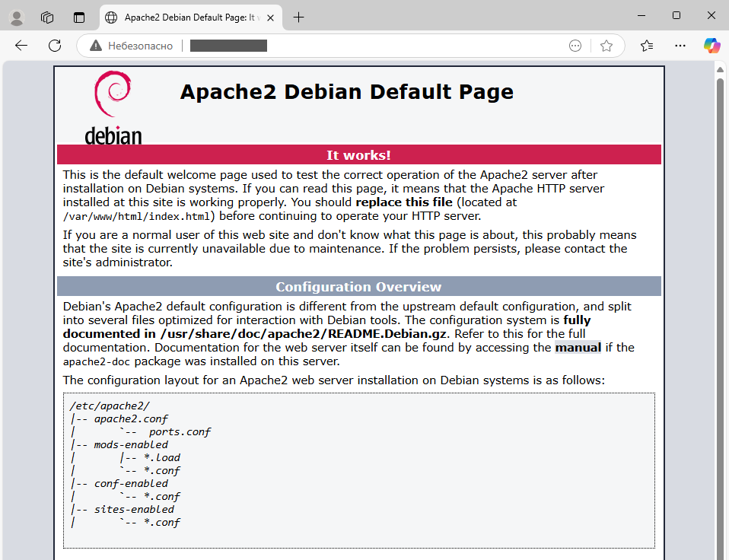Minimize the browser window
729x560 pixels.
pos(641,15)
